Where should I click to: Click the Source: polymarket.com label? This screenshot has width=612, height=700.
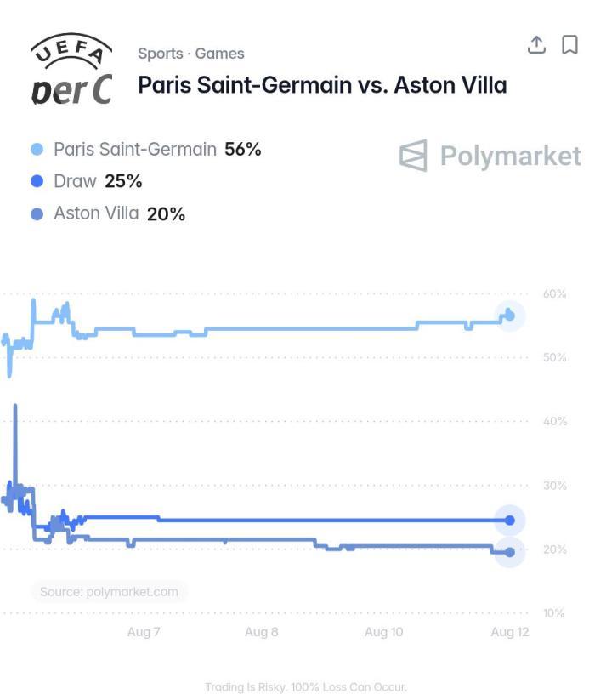(110, 592)
